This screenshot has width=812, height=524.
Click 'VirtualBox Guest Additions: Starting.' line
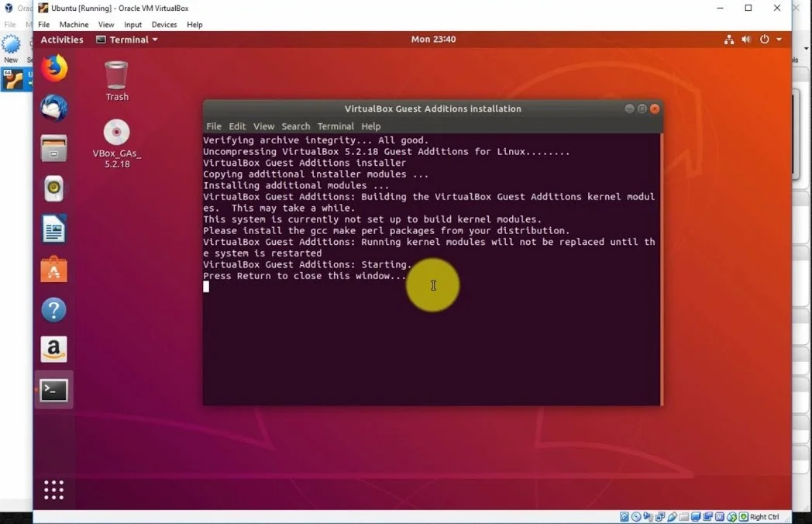[307, 264]
